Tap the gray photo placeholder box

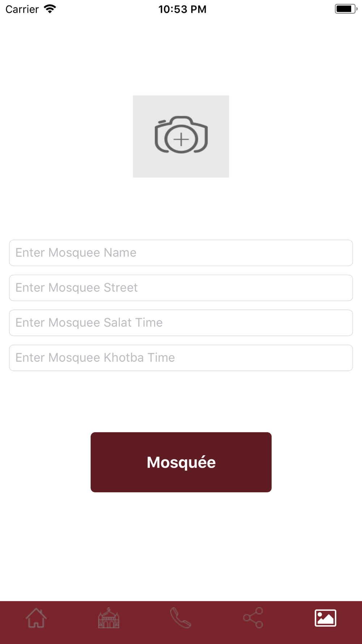click(x=181, y=137)
